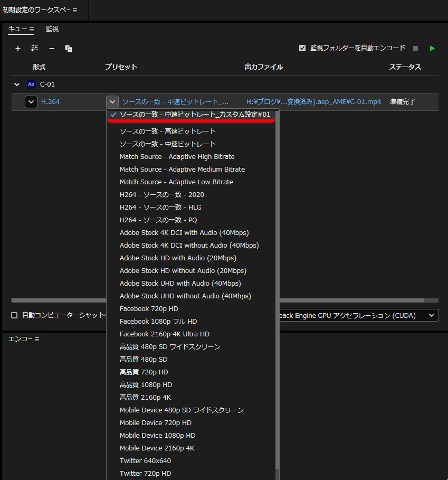Viewport: 448px width, 480px height.
Task: Enable 自動コンピューターシャットダウン checkbox
Action: (14, 315)
